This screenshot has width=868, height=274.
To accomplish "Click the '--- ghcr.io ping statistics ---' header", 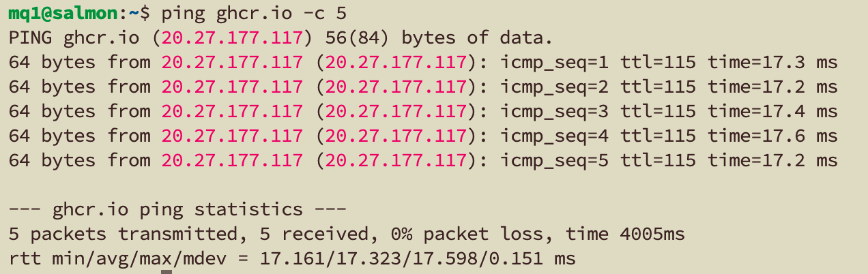I will pyautogui.click(x=177, y=209).
